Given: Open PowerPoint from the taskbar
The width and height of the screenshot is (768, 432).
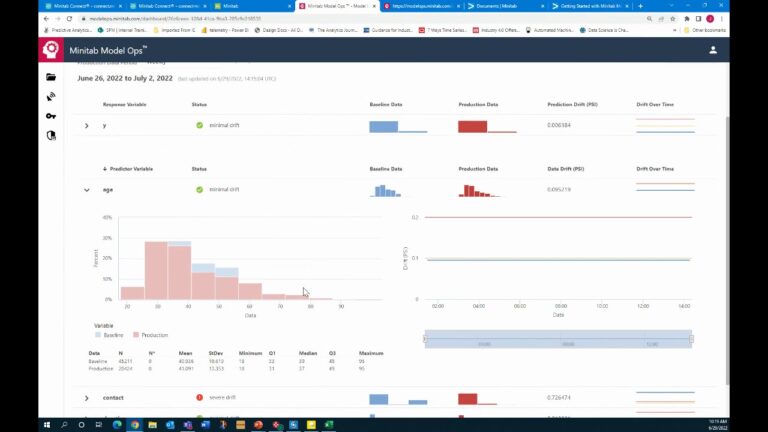Looking at the screenshot, I should [x=258, y=425].
